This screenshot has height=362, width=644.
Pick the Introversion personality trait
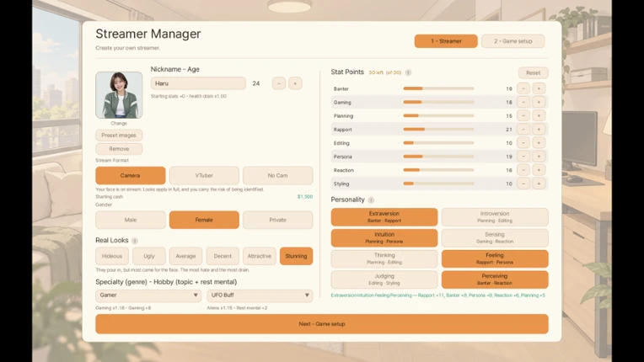point(495,217)
